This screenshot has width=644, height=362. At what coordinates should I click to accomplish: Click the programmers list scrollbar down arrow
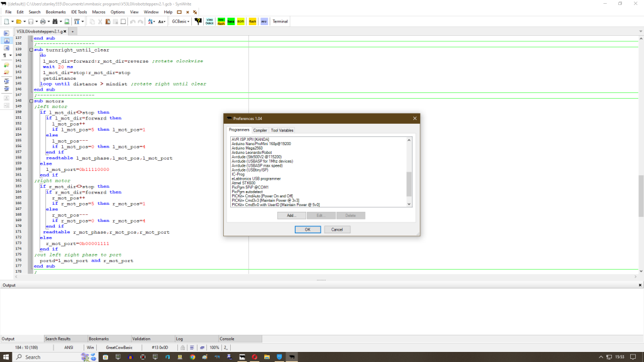pos(409,204)
